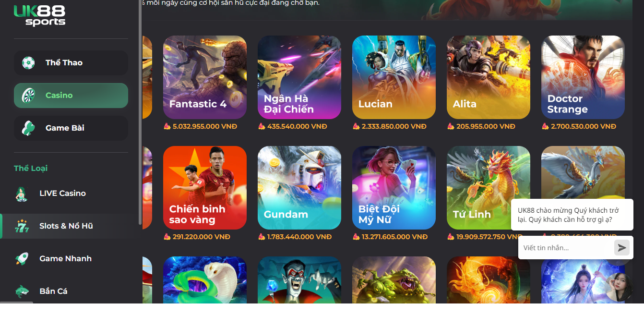
Task: Click the sidebar vertical scrollbar
Action: pos(140,113)
